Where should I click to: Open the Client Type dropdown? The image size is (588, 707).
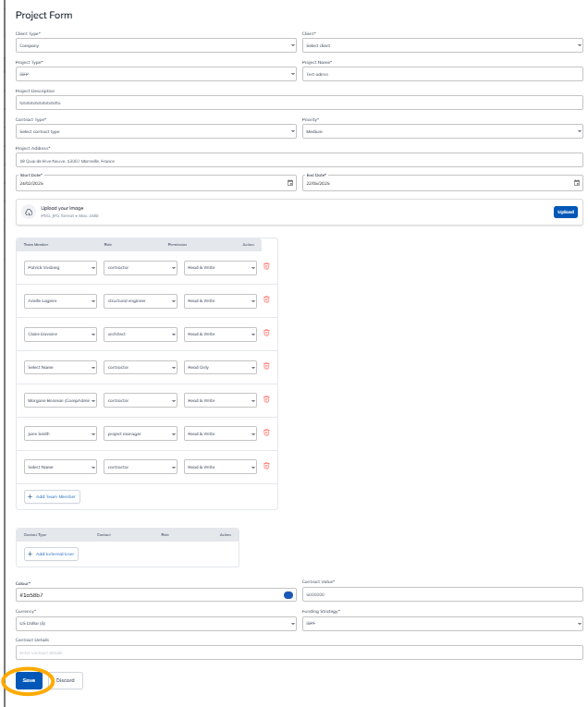[155, 44]
